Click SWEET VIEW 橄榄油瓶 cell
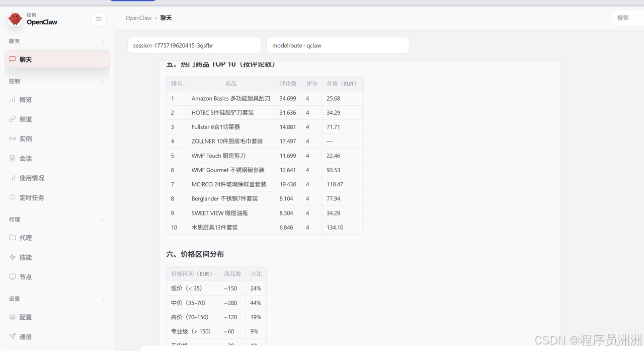The height and width of the screenshot is (351, 644). pyautogui.click(x=231, y=213)
